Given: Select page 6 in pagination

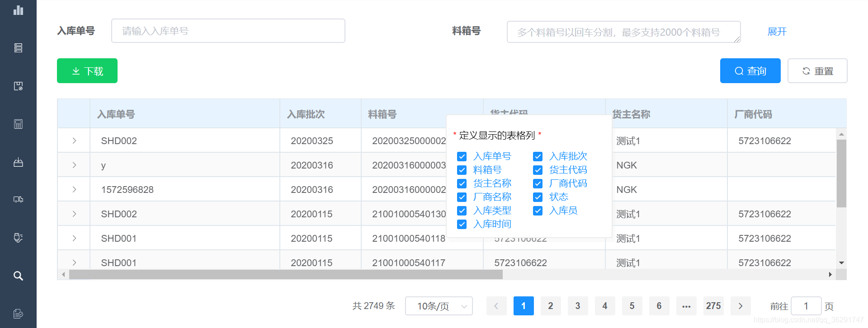Looking at the screenshot, I should (659, 306).
